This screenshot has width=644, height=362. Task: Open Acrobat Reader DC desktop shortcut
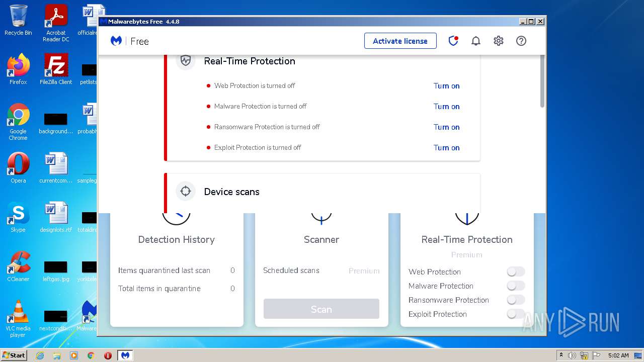coord(56,23)
